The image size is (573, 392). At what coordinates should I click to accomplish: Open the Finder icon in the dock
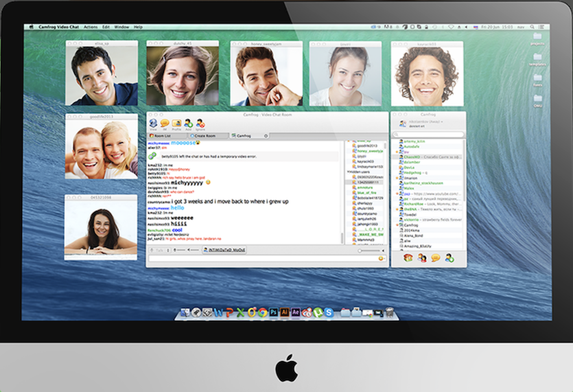coord(186,312)
